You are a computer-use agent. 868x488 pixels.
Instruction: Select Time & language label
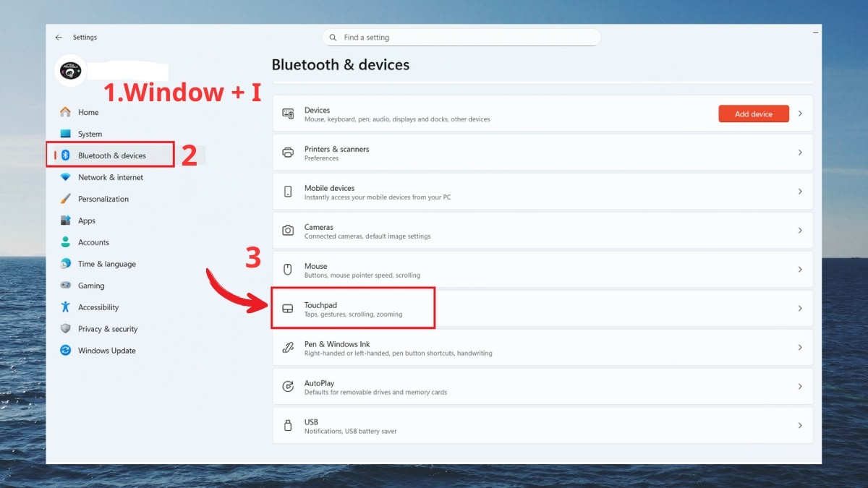(x=107, y=264)
